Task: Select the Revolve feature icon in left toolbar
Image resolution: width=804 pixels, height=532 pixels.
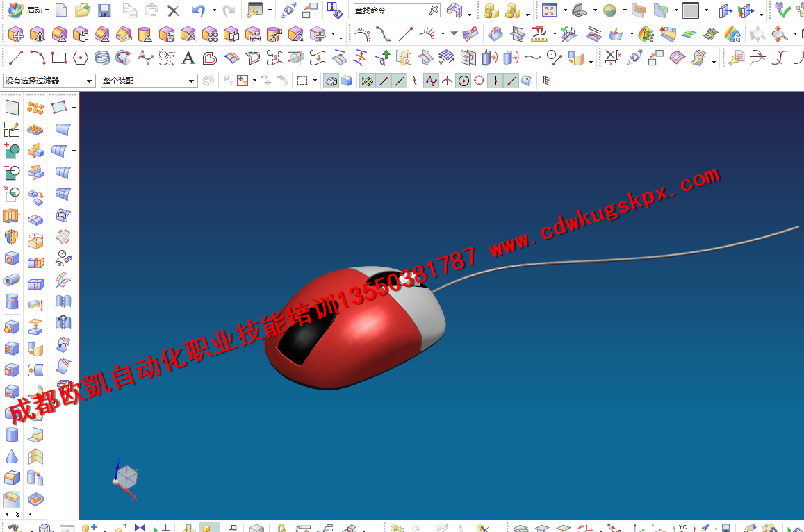Action: (11, 237)
